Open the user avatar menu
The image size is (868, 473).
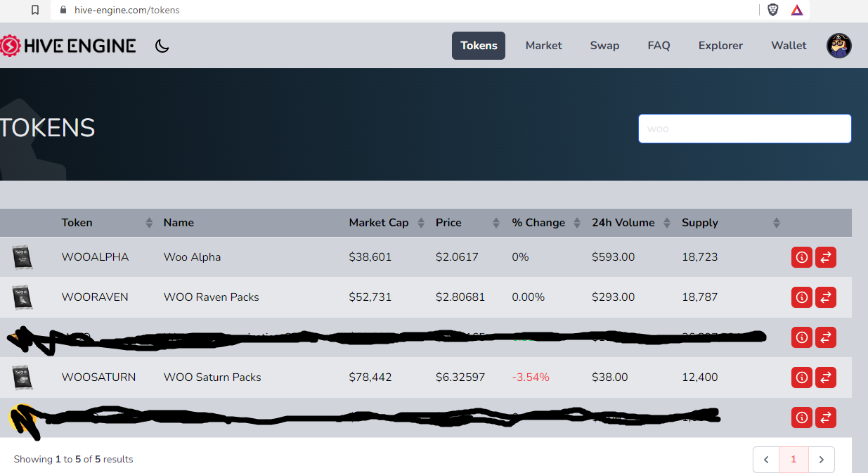[x=839, y=46]
